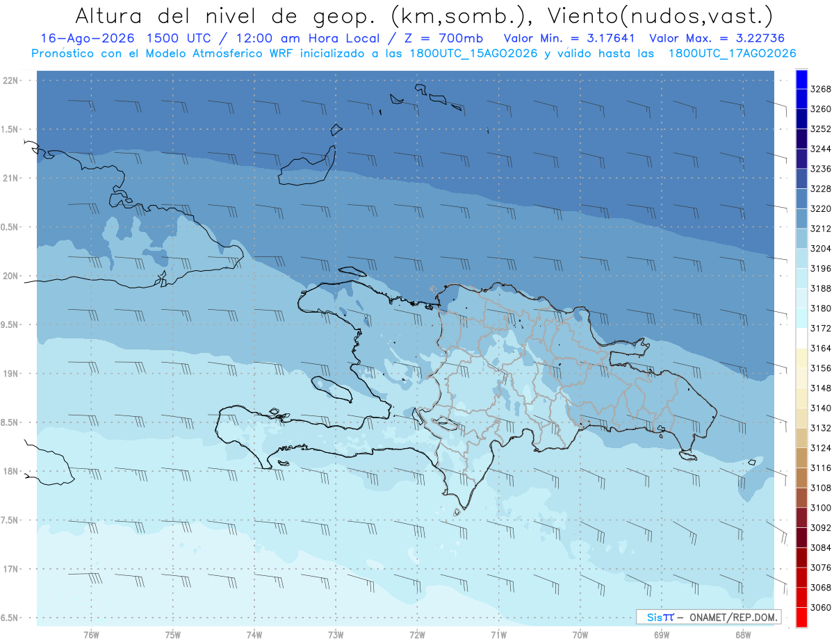
Task: Click the '3220' colorbar value
Action: 820,208
